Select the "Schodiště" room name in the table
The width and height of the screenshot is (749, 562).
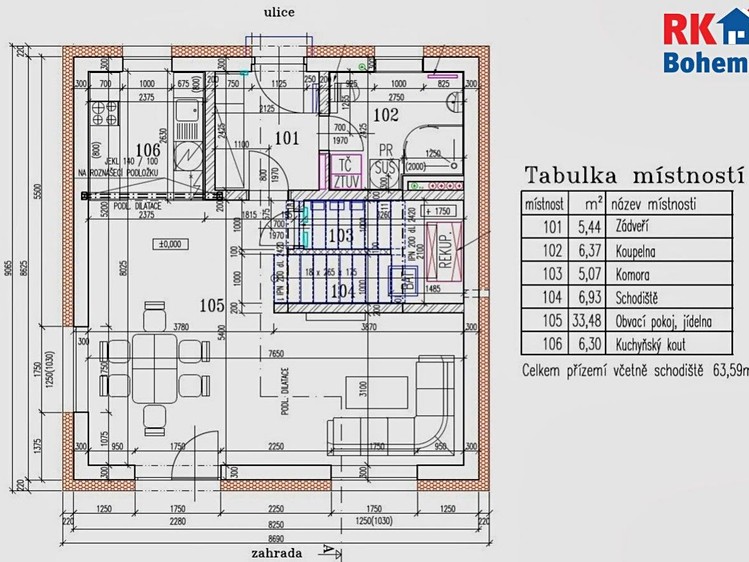(636, 298)
